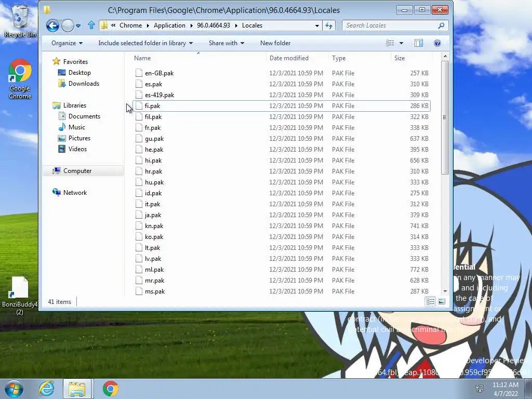This screenshot has height=399, width=532.
Task: Go back with the Explorer Back arrow
Action: click(x=52, y=25)
